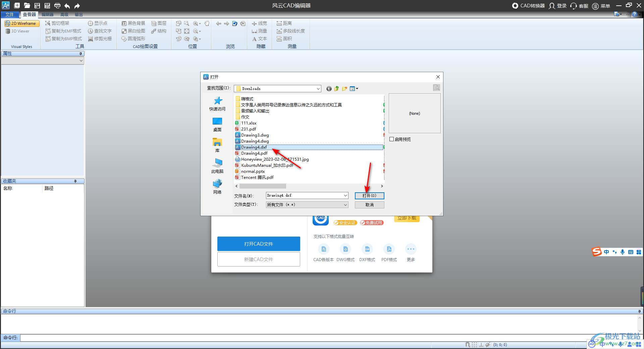The height and width of the screenshot is (349, 644).
Task: Switch to the 输出 tab
Action: click(78, 14)
